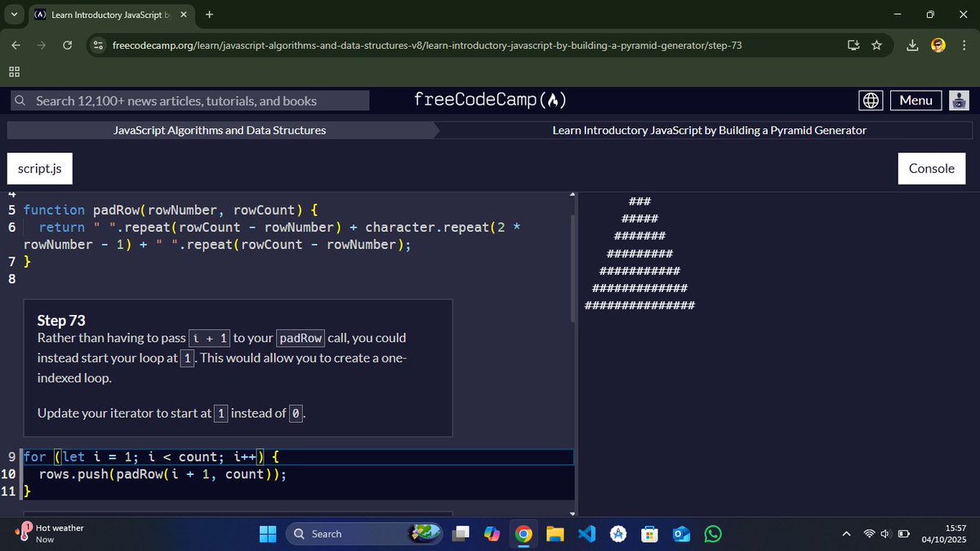Toggle the Console panel button
The width and height of the screenshot is (980, 551).
pos(931,168)
